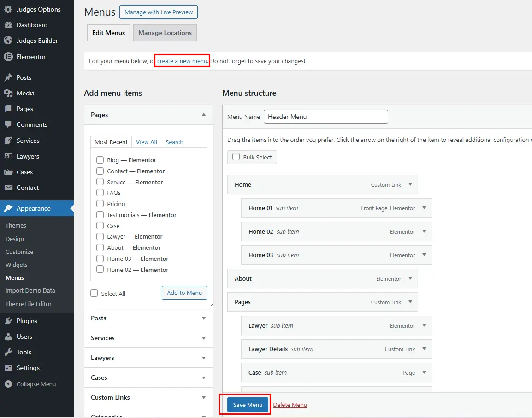Click the Save Menu button

248,405
